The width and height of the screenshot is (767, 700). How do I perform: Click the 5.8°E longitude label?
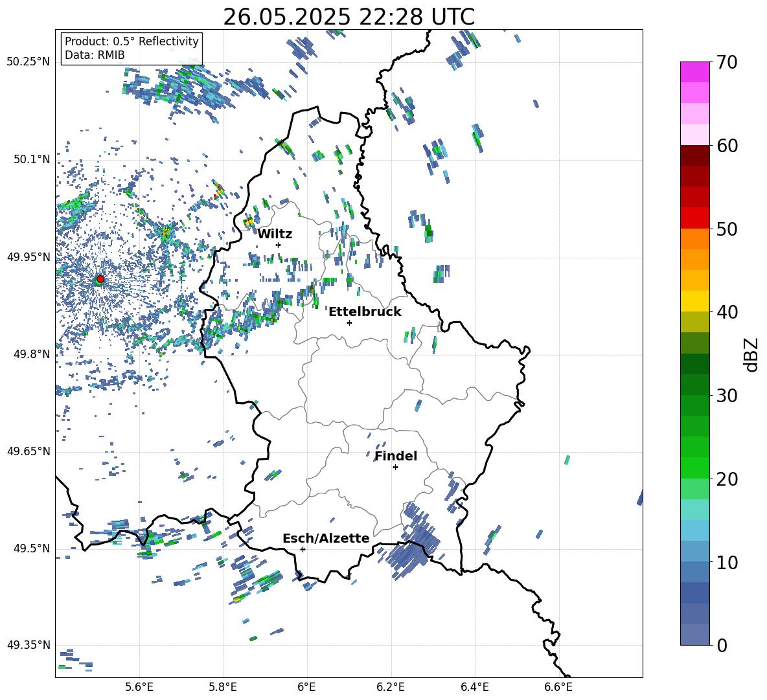click(x=223, y=687)
